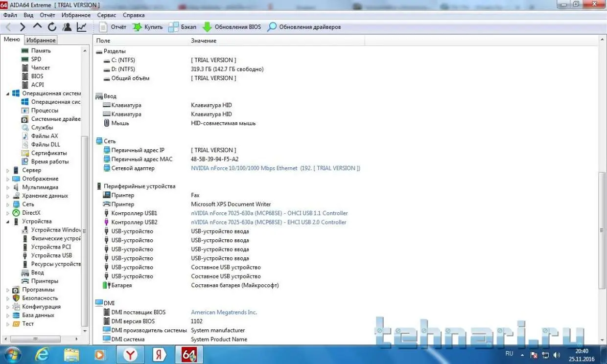This screenshot has height=364, width=607.
Task: Select Время работы in the tree
Action: pyautogui.click(x=50, y=162)
